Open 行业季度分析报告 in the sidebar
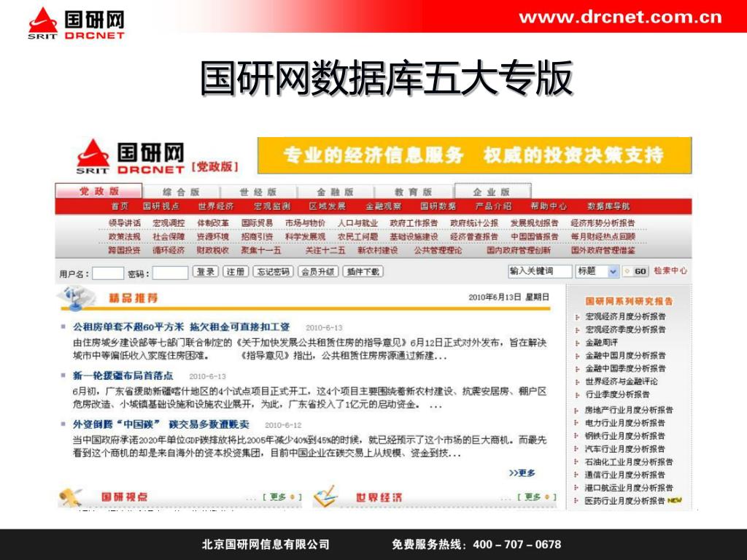This screenshot has width=747, height=560. point(617,394)
